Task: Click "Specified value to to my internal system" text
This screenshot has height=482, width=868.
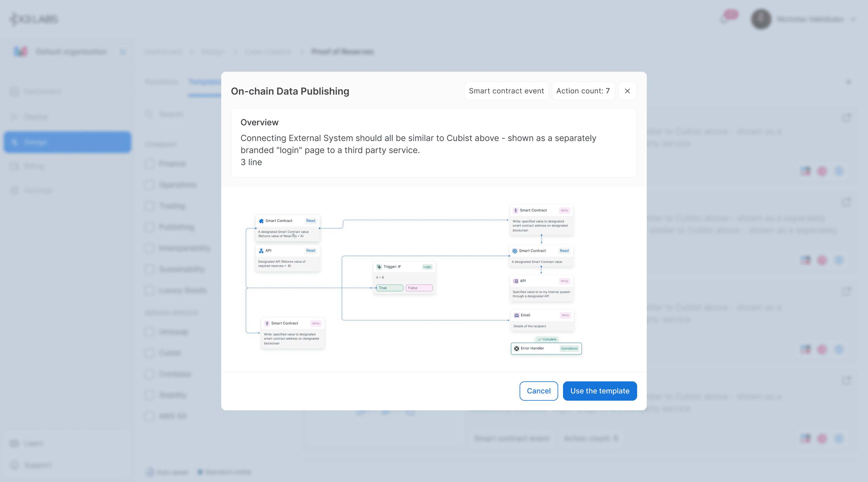Action: coord(541,292)
